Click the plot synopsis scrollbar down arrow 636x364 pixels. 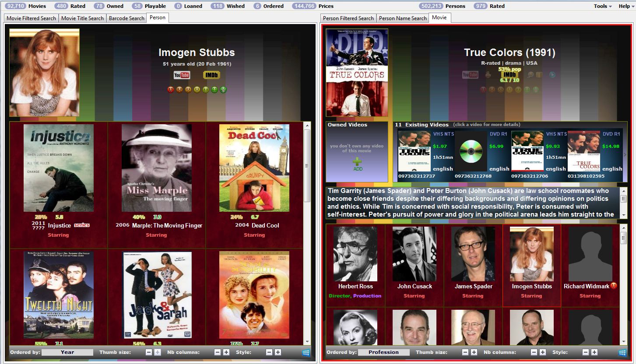click(623, 215)
